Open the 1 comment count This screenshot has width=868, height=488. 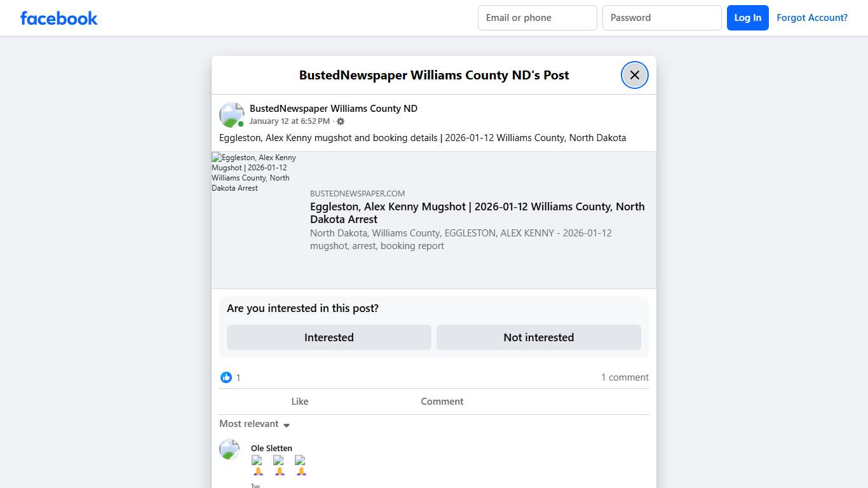(625, 377)
